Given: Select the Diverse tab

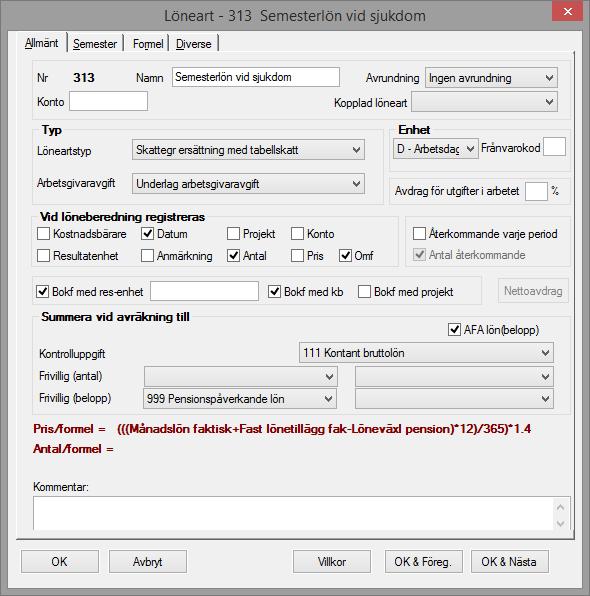Looking at the screenshot, I should [x=193, y=44].
